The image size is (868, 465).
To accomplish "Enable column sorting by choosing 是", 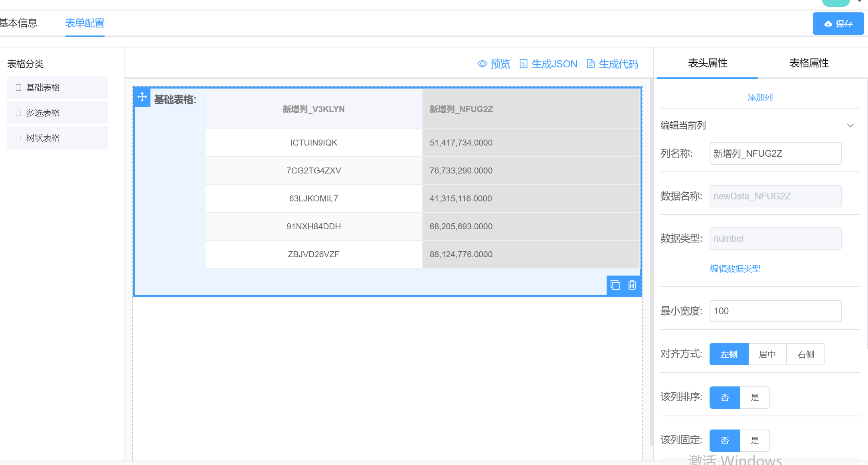I will pyautogui.click(x=755, y=398).
